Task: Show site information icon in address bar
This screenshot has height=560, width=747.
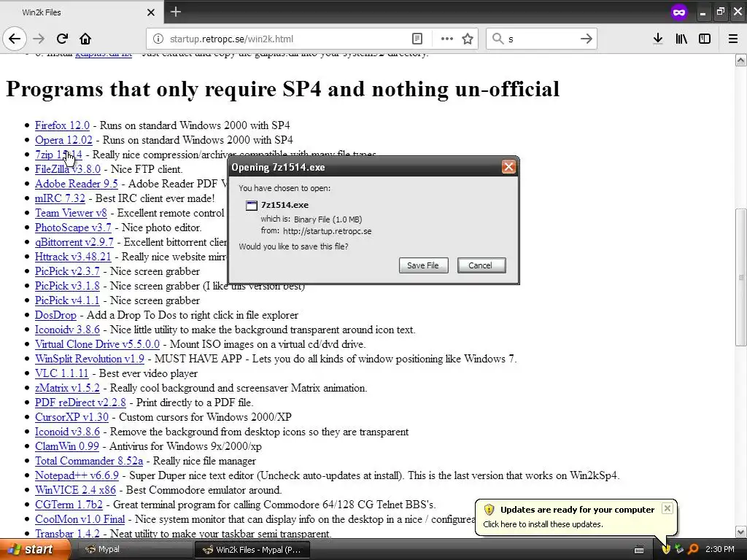Action: (158, 39)
